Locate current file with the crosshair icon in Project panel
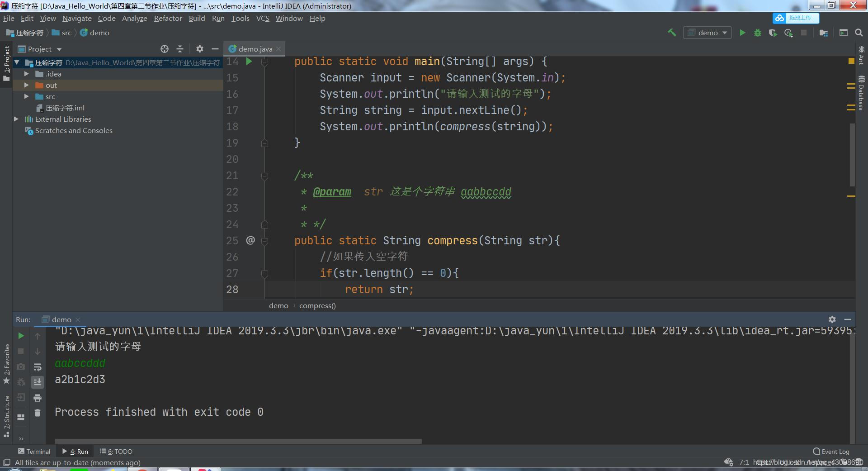 coord(165,49)
